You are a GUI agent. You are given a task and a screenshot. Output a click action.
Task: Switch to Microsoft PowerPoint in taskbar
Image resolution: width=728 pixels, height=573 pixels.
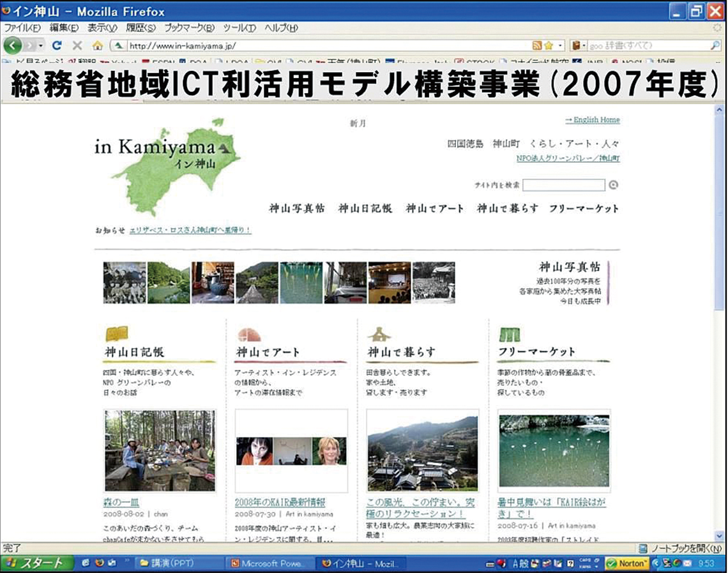tap(269, 563)
